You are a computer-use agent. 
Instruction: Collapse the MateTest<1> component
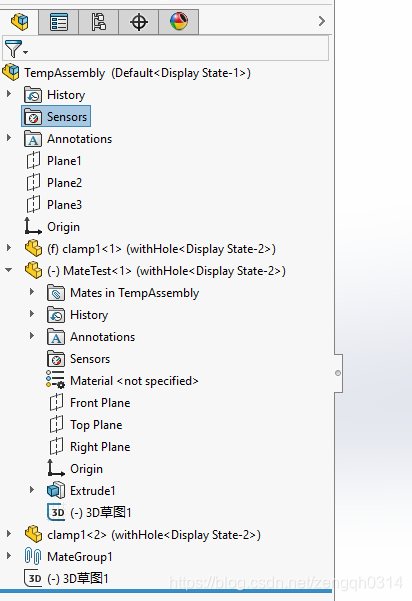point(9,270)
